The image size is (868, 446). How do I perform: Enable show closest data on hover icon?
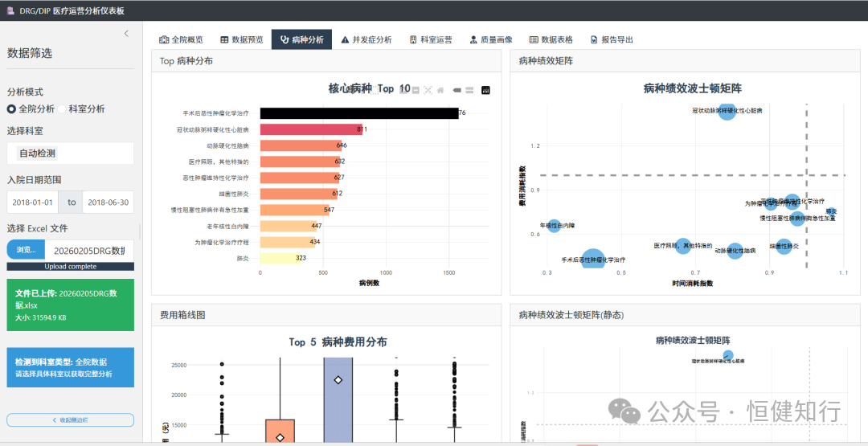[x=457, y=90]
